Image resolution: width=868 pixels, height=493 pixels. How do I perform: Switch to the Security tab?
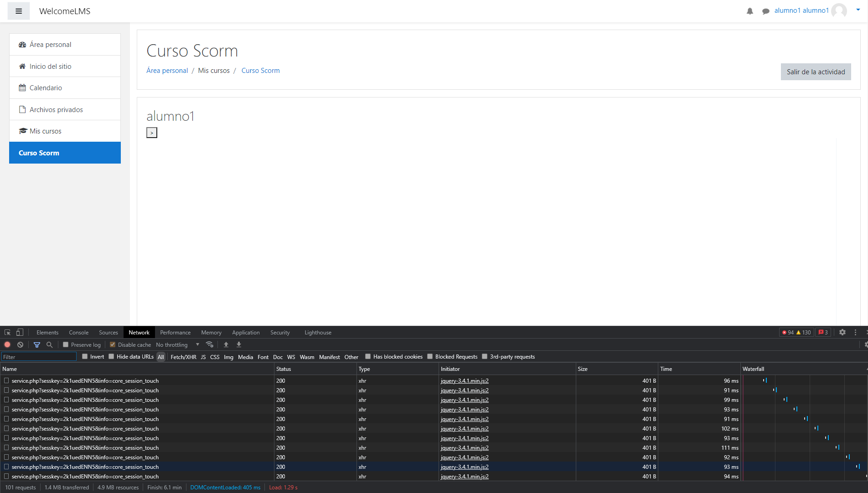click(x=280, y=333)
